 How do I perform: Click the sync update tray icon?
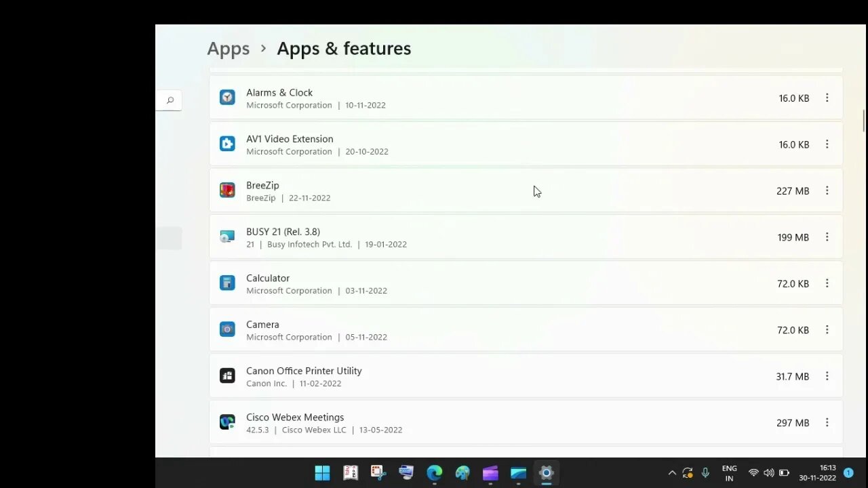click(688, 473)
